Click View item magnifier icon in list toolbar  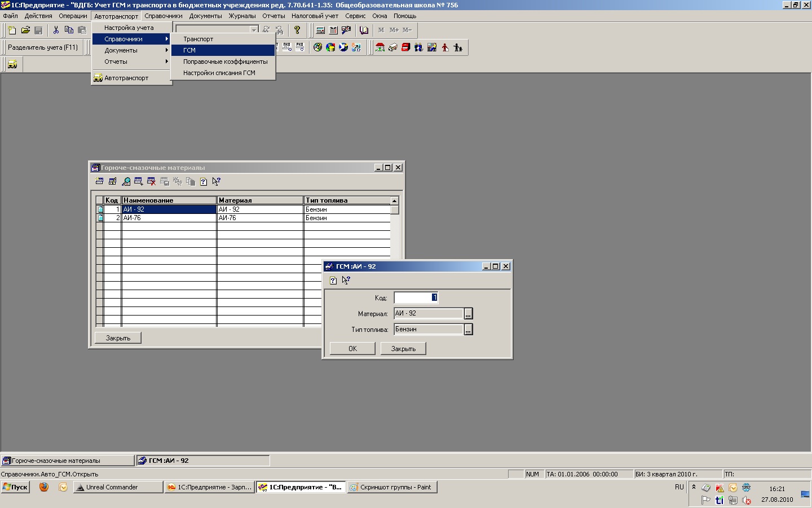126,181
